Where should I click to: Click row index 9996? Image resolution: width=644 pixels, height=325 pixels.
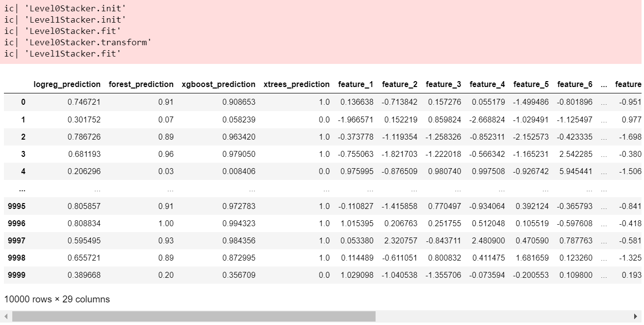[17, 223]
